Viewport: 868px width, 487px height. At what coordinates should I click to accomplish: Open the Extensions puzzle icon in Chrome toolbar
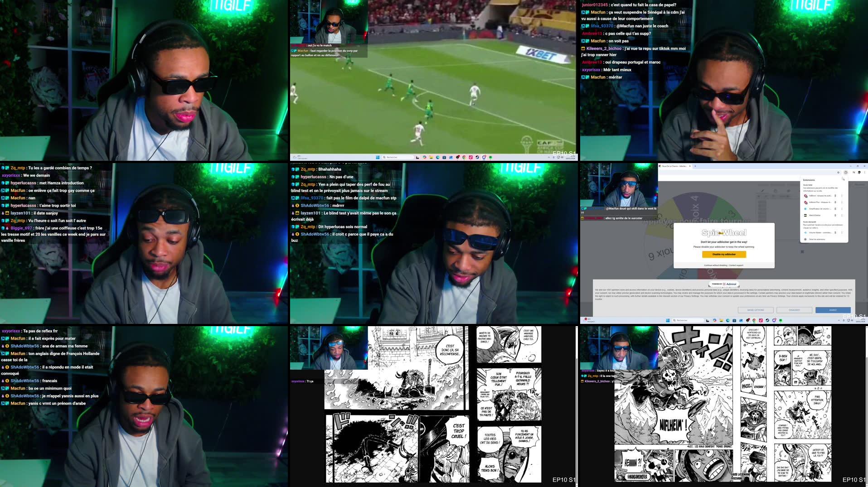(845, 173)
